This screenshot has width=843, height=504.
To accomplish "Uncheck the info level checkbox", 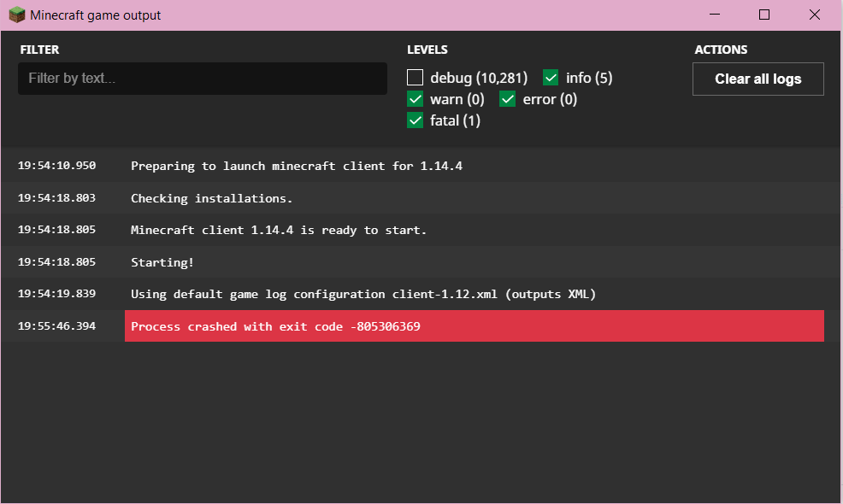I will pyautogui.click(x=551, y=78).
